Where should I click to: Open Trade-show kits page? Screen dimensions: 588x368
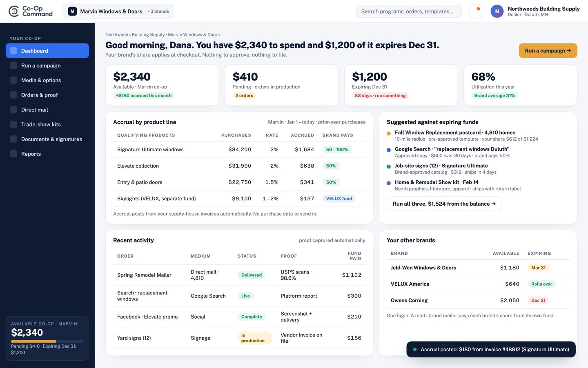[x=47, y=124]
